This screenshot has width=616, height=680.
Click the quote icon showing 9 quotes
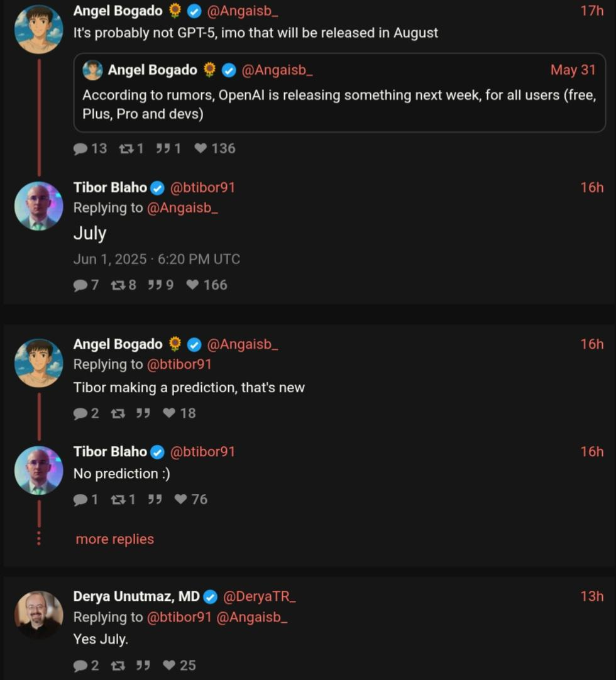[x=160, y=285]
